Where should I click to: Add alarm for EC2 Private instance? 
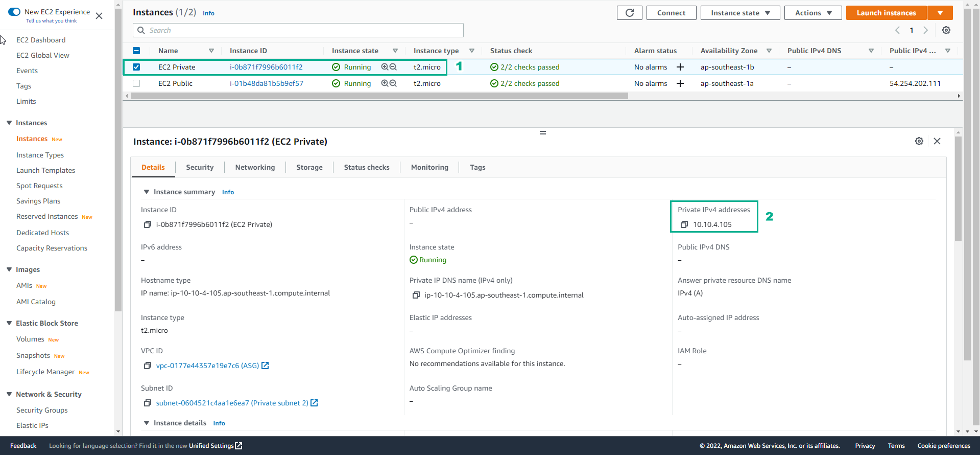[x=680, y=67]
